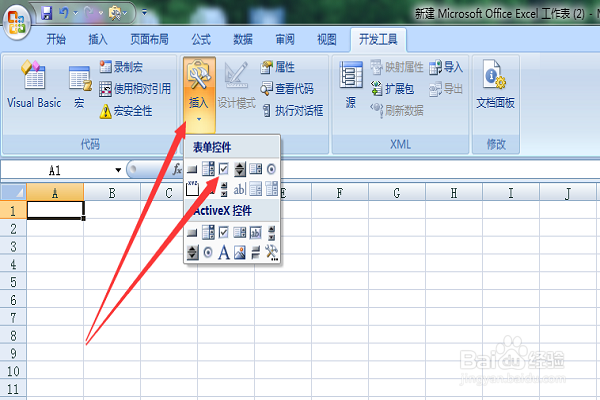
Task: Open the 审阅 tab
Action: (285, 39)
